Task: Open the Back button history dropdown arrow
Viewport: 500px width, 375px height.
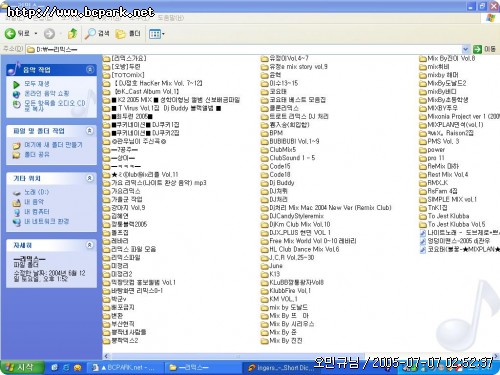Action: tap(36, 34)
